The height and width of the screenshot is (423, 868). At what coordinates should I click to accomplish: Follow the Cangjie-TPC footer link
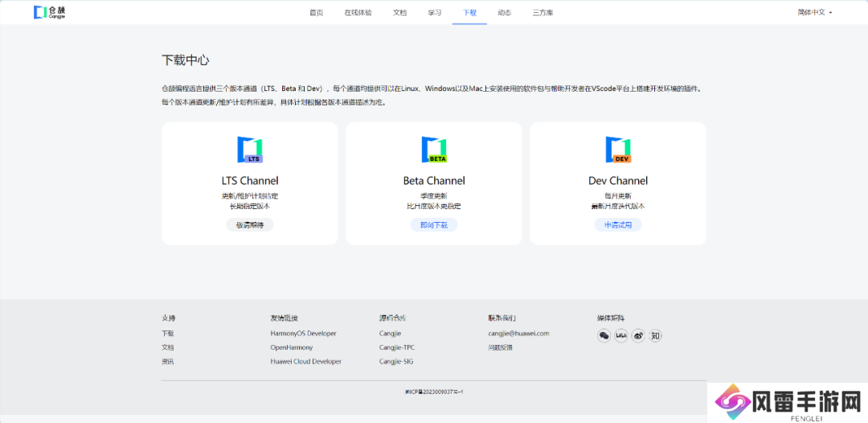point(397,347)
